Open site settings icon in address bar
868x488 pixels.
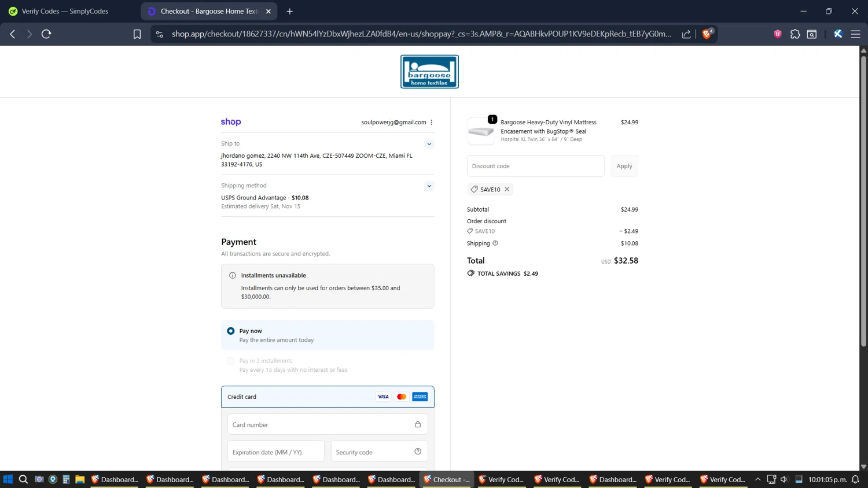pyautogui.click(x=160, y=34)
